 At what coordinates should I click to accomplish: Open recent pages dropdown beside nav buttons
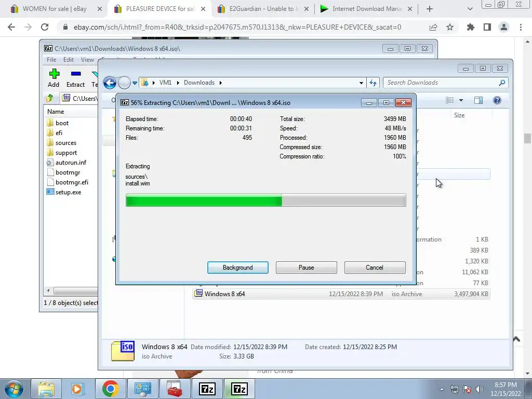point(135,83)
